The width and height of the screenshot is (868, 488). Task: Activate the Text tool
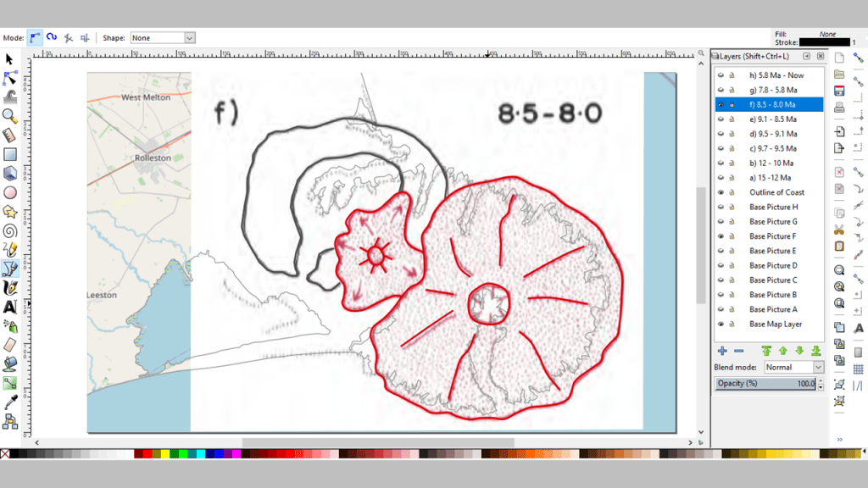[10, 307]
